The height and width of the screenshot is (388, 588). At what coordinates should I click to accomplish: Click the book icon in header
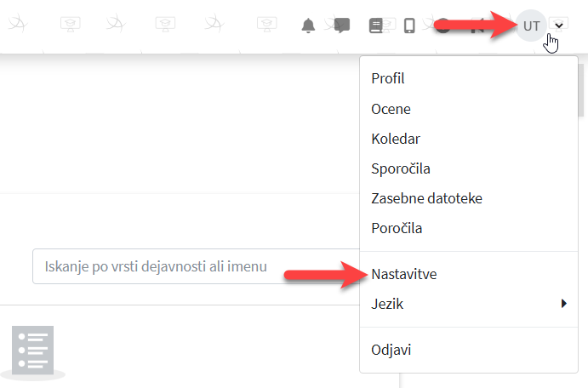tap(375, 26)
